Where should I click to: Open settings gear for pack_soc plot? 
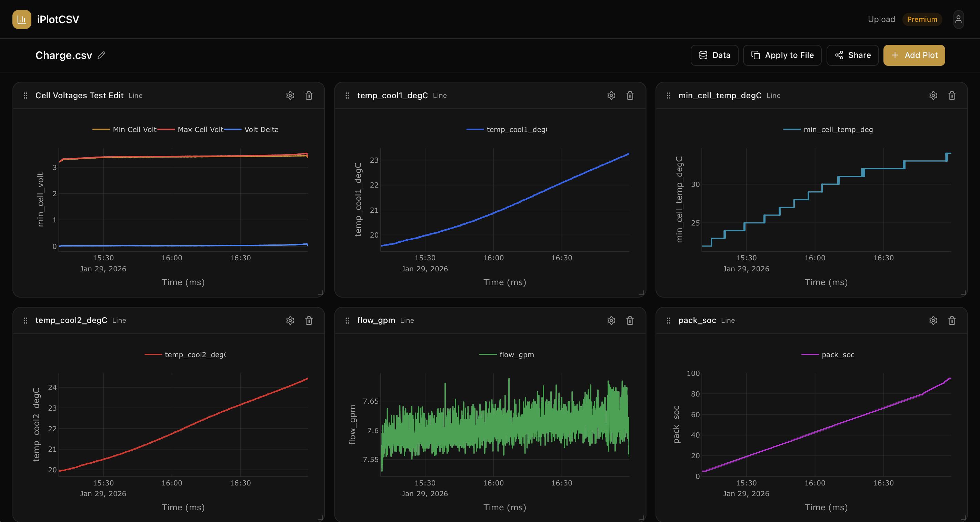click(x=933, y=320)
